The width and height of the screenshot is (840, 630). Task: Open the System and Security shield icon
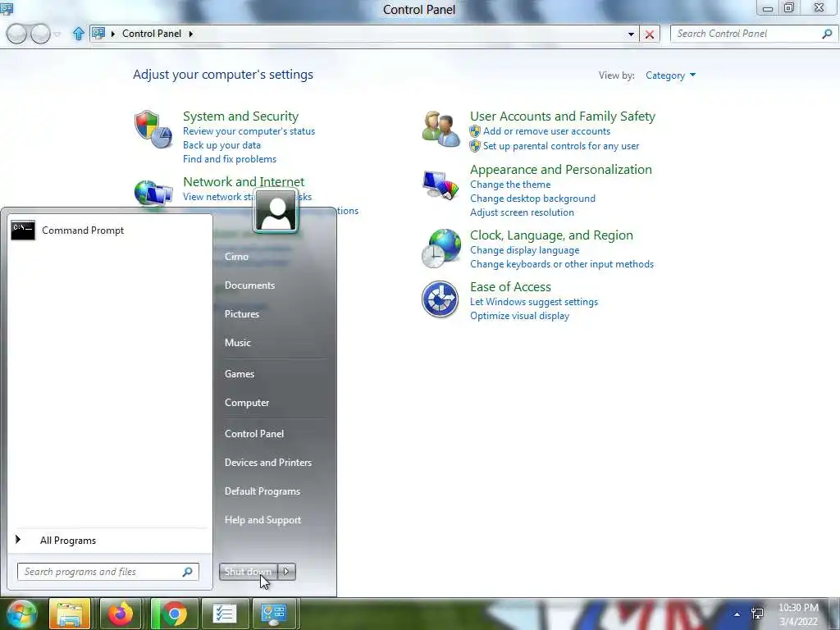153,129
